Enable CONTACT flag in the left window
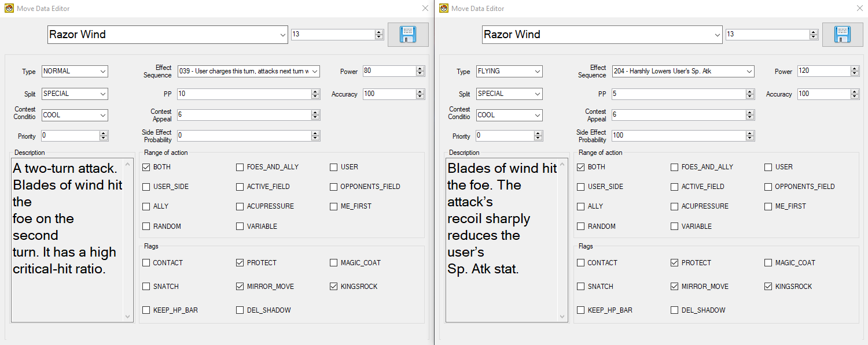 coord(146,263)
